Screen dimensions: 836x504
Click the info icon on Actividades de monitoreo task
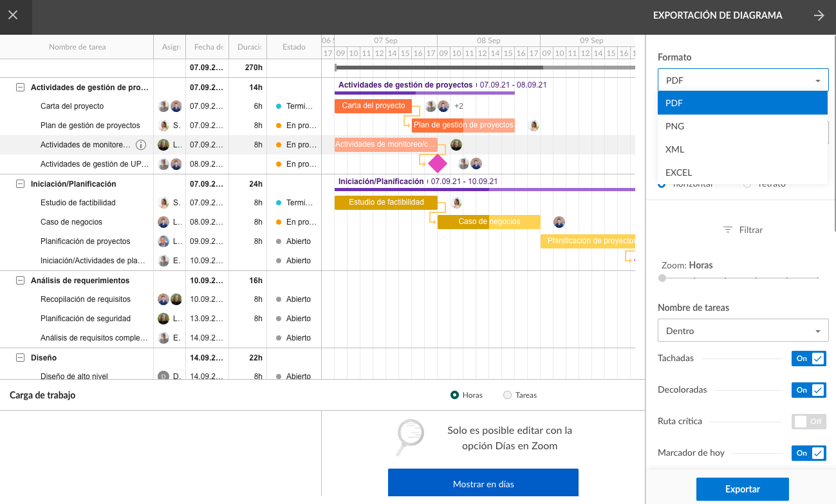(x=140, y=145)
